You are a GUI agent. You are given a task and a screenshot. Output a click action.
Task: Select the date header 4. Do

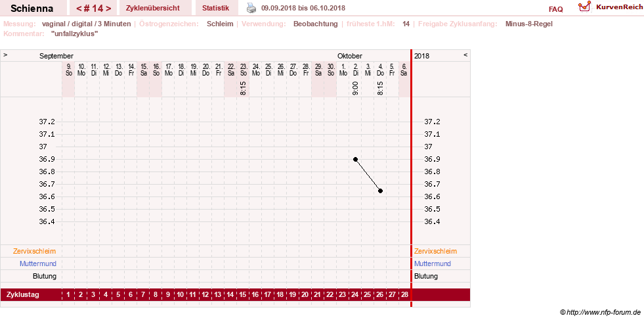pyautogui.click(x=380, y=69)
